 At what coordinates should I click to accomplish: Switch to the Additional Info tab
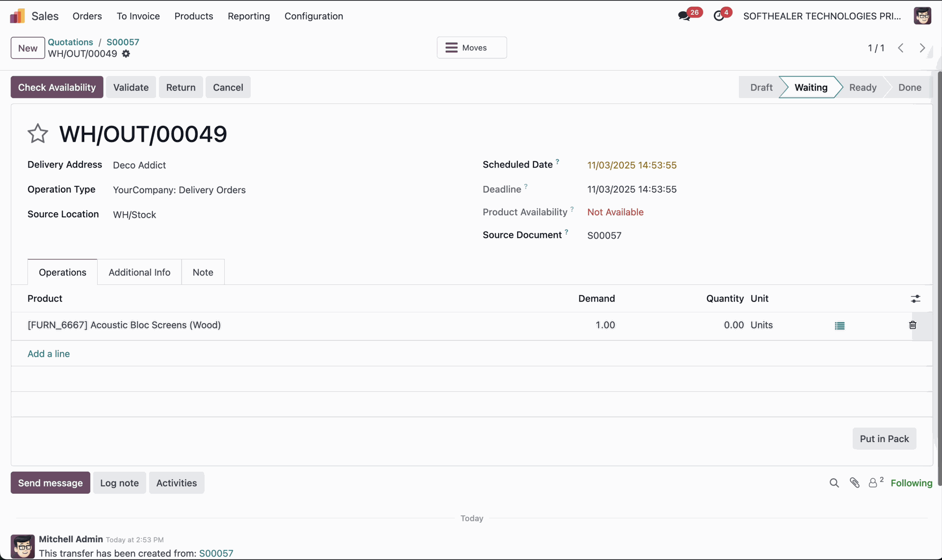tap(139, 272)
